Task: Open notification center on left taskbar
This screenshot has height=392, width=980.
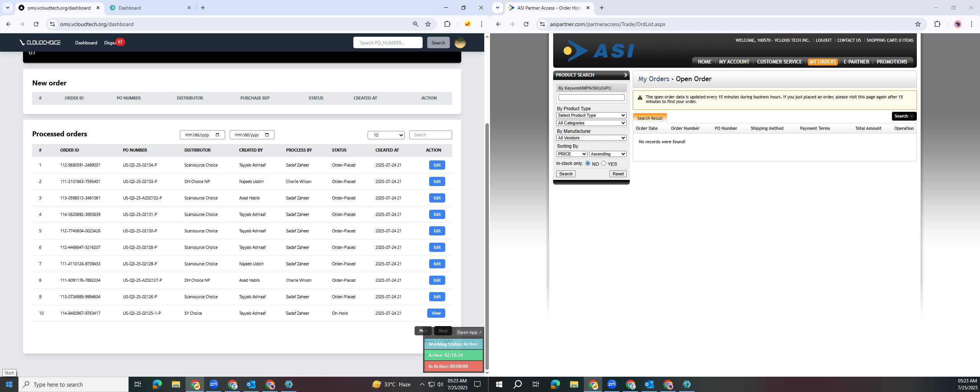Action: (x=477, y=384)
